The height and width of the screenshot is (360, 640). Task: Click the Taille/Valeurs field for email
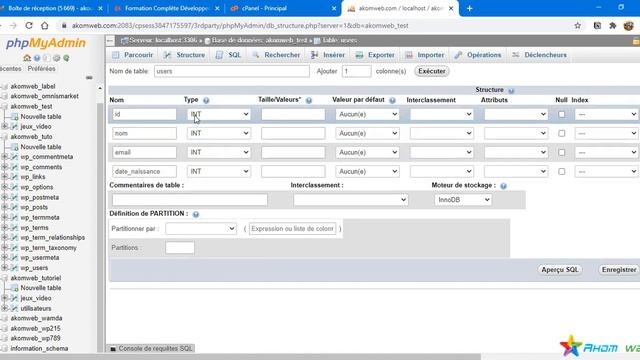[x=293, y=152]
